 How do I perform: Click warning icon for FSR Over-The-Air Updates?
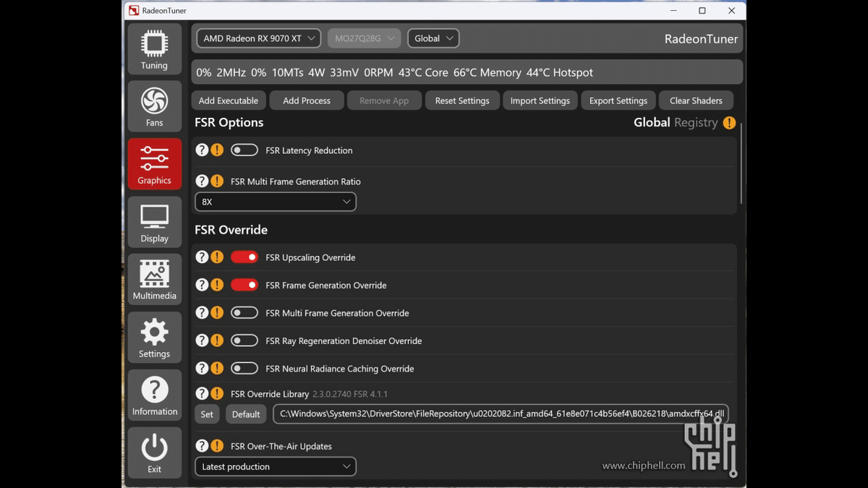click(x=217, y=445)
